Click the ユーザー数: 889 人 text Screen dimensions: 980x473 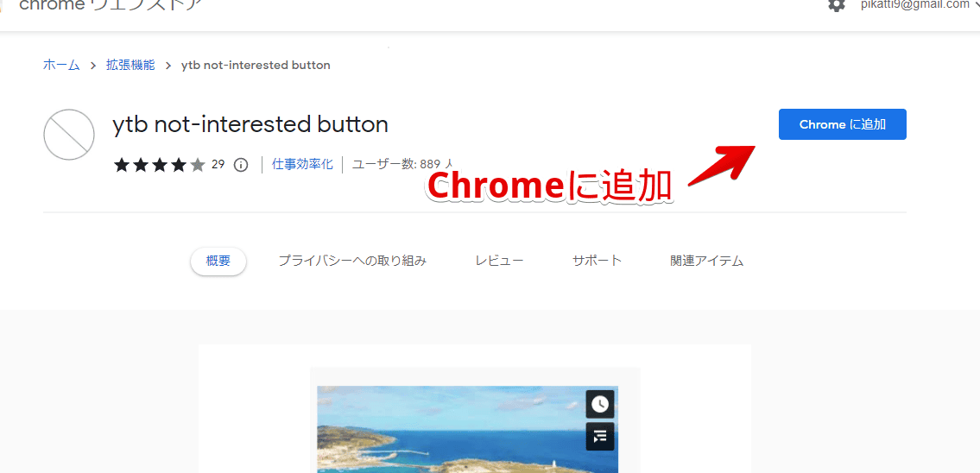tap(403, 164)
